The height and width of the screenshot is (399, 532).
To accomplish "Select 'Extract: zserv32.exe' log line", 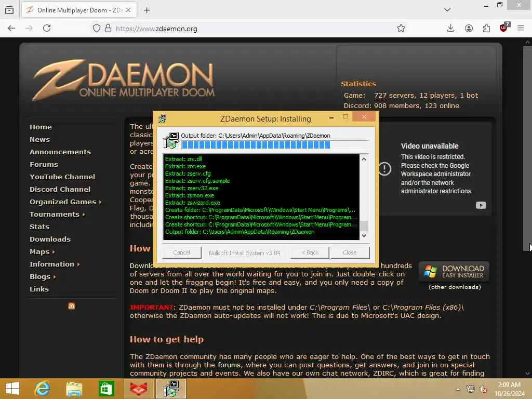I will pos(192,188).
